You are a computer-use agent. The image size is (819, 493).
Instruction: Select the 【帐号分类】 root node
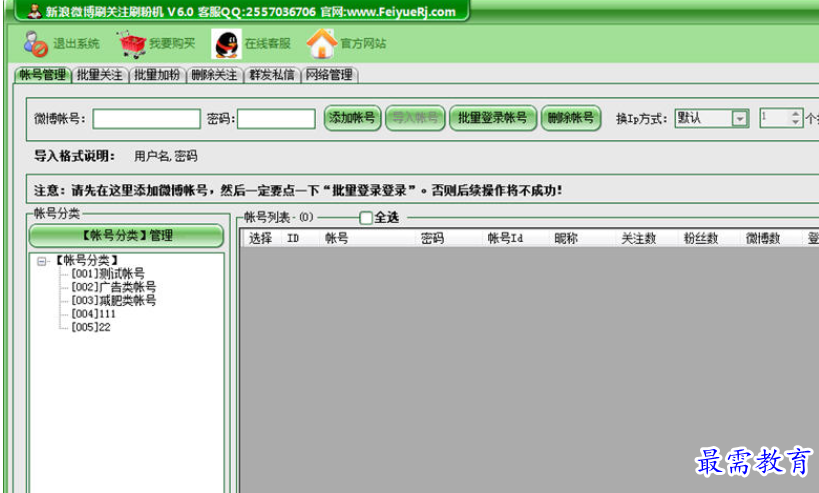(x=87, y=260)
